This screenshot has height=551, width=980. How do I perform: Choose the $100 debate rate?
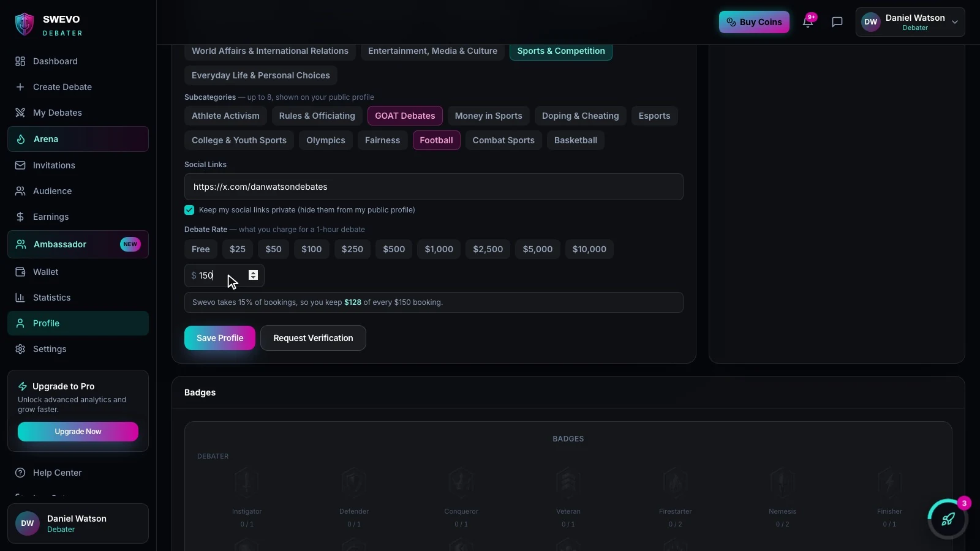click(x=311, y=249)
